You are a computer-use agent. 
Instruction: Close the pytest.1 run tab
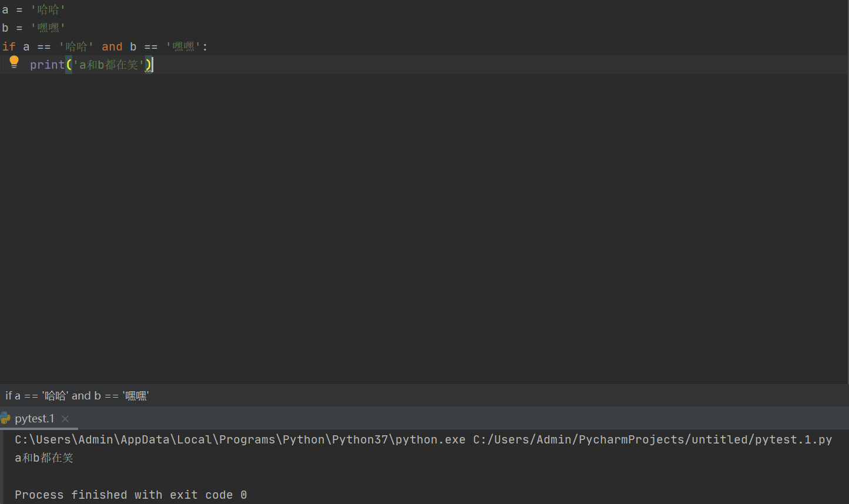point(65,419)
